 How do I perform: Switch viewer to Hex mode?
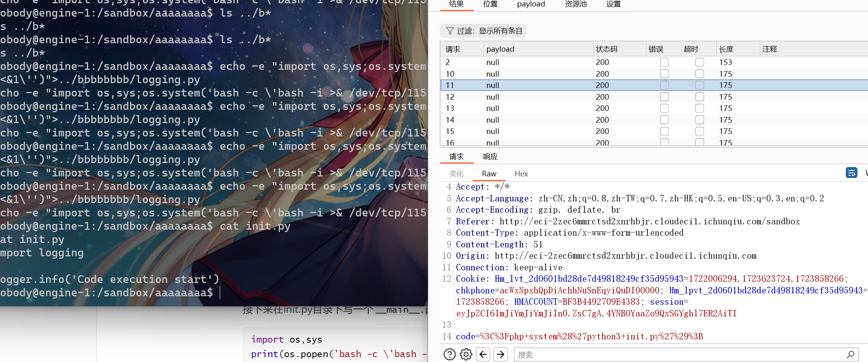(521, 174)
